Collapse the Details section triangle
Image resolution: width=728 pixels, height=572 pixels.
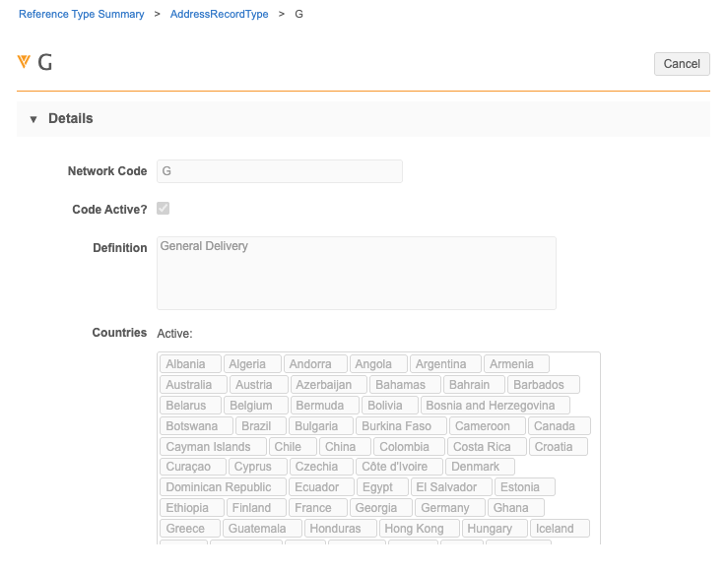pyautogui.click(x=33, y=119)
